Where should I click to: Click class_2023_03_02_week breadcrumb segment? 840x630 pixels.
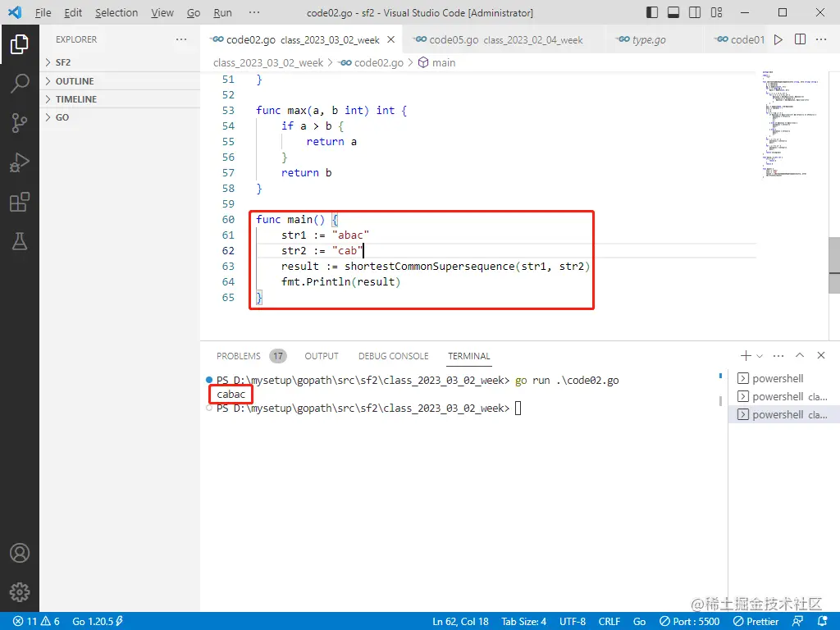(268, 62)
